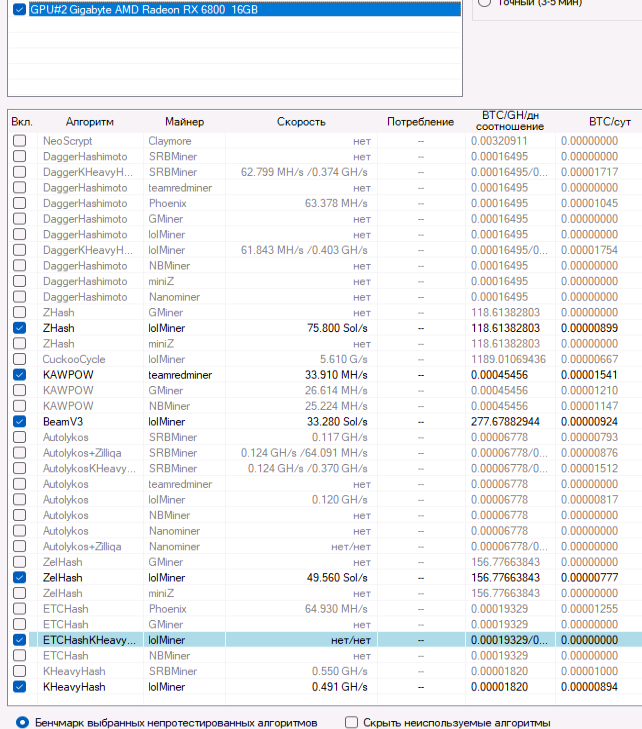Click speed value 0.124 GH/s /64.091 MH/s
The image size is (642, 729).
coord(304,452)
